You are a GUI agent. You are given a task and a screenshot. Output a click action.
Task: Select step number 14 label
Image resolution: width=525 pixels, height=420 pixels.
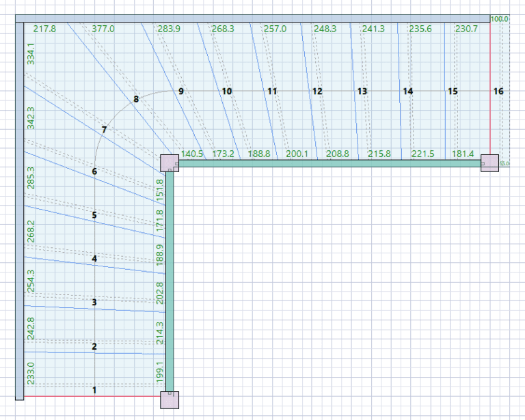407,91
